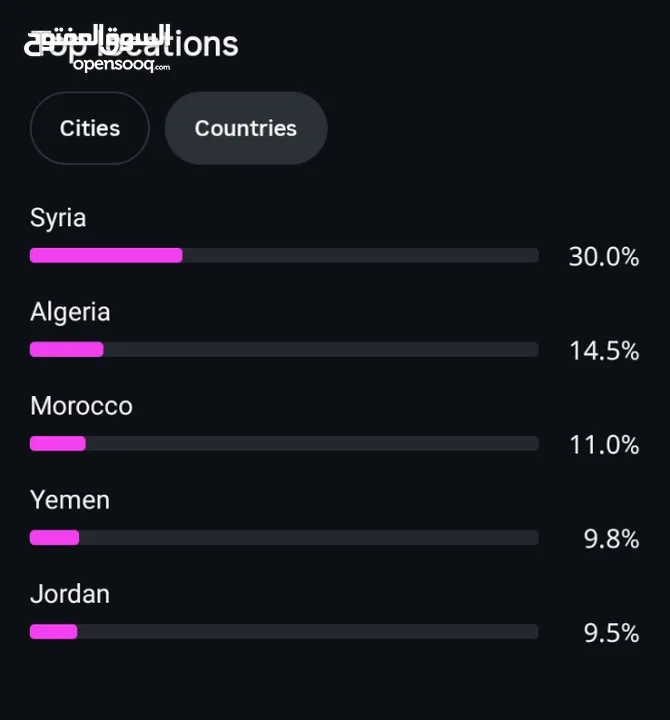Click the 9.5% Jordan percentage
The width and height of the screenshot is (670, 720).
click(x=611, y=633)
